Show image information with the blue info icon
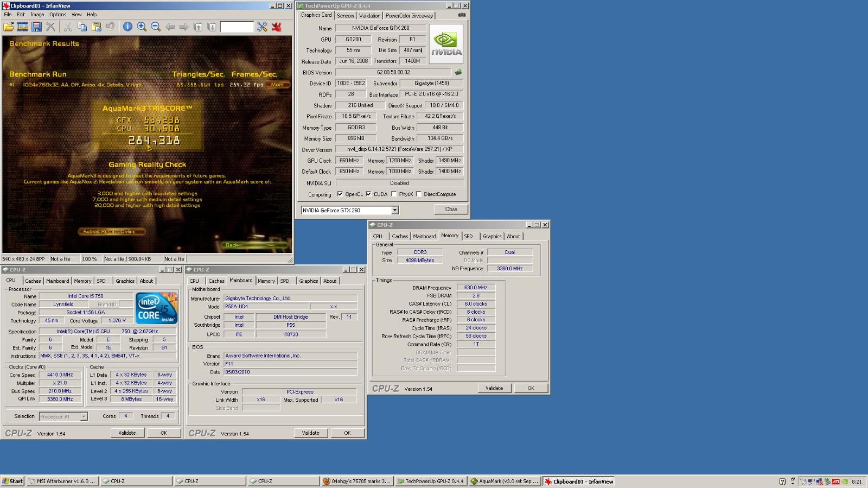Image resolution: width=868 pixels, height=488 pixels. tap(127, 27)
